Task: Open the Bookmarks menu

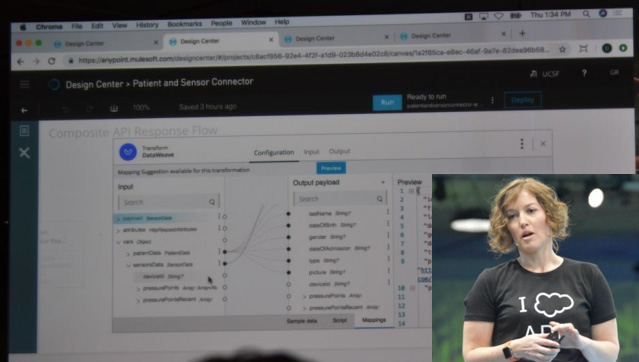Action: (185, 24)
